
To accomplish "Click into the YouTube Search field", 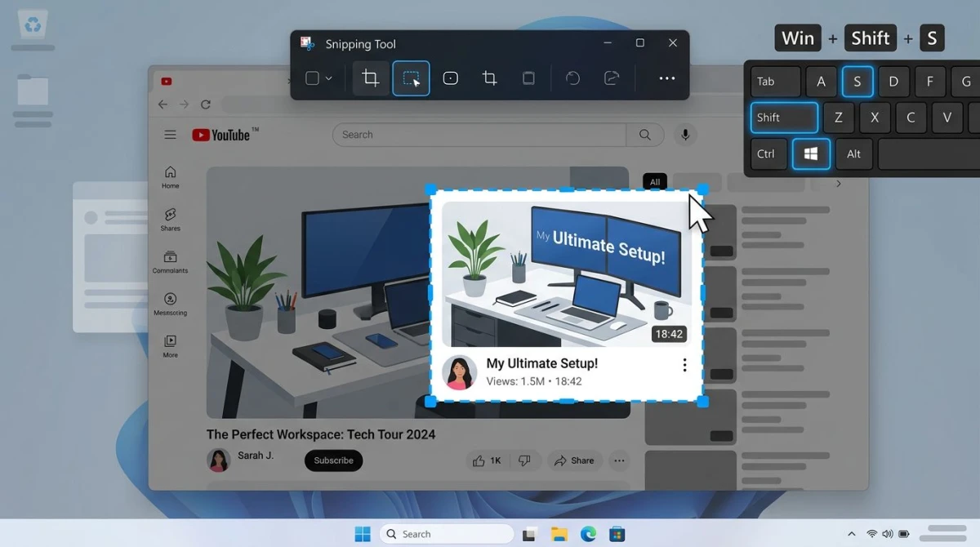I will [479, 135].
